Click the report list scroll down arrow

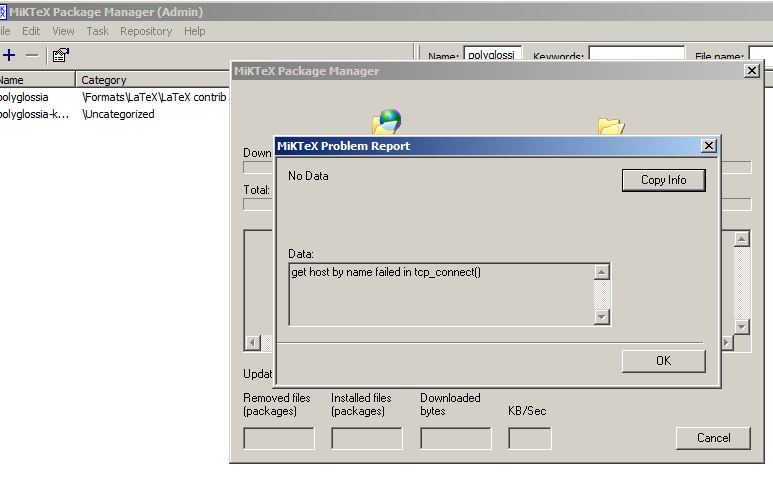(742, 326)
